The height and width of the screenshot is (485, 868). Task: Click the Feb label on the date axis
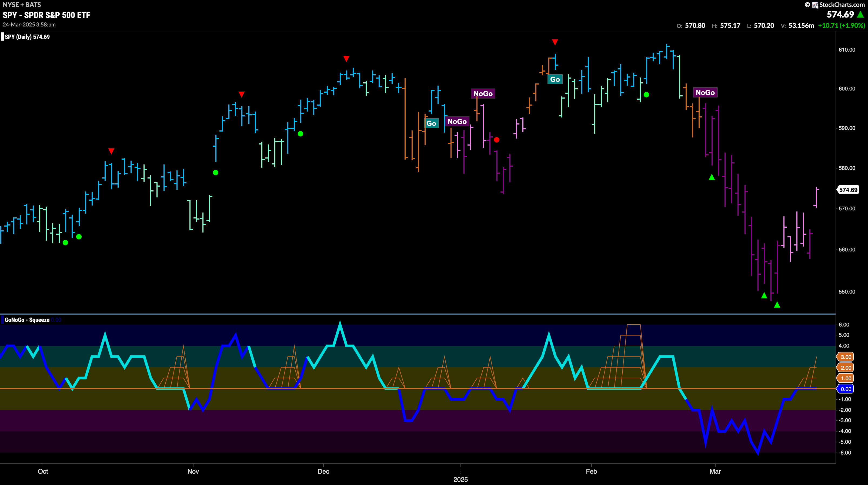click(x=591, y=471)
